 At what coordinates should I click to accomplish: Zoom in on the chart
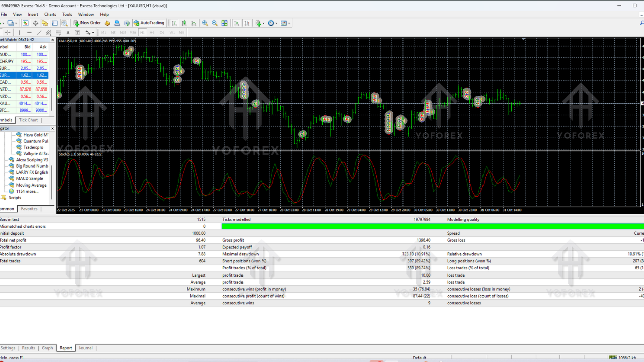coord(205,23)
